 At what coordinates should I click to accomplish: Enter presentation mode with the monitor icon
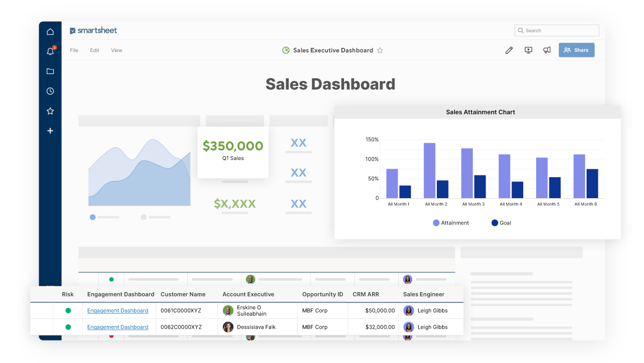(x=528, y=50)
